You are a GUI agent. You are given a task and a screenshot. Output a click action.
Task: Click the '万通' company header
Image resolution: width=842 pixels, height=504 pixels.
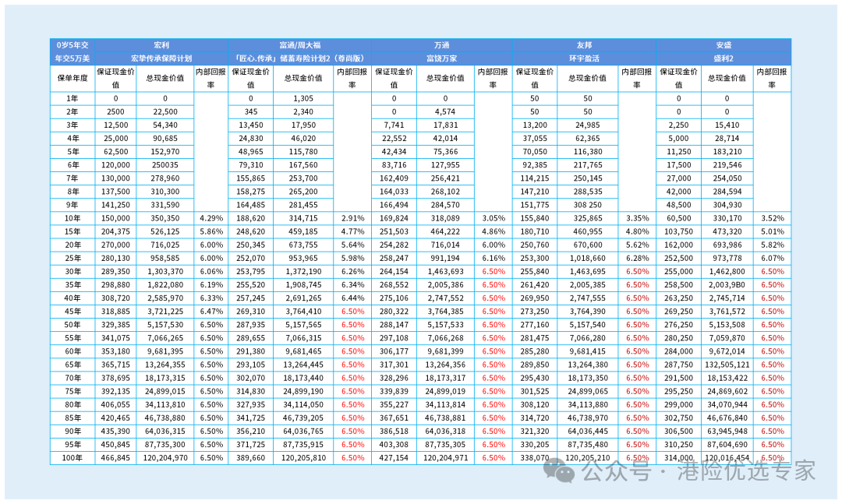click(442, 45)
